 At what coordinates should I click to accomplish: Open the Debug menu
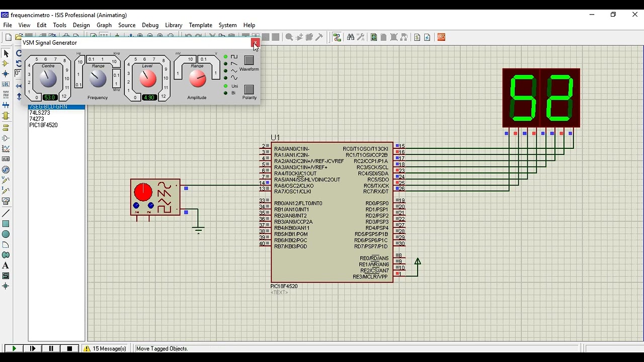pos(150,25)
